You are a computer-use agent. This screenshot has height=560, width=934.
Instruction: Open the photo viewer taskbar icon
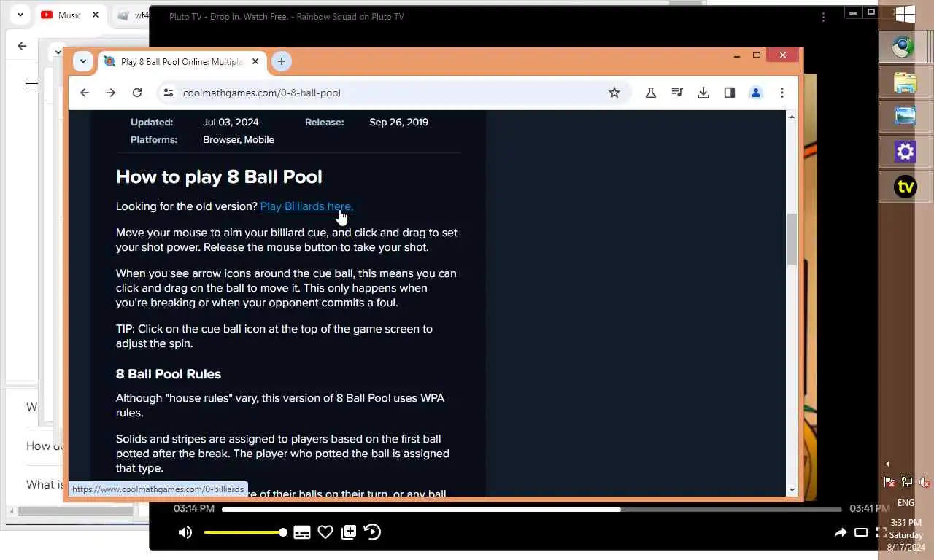pyautogui.click(x=905, y=117)
